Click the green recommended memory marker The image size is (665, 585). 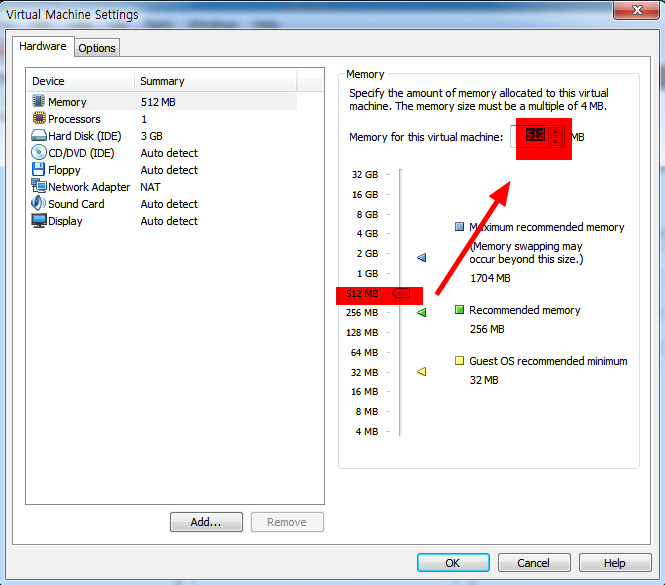[421, 313]
